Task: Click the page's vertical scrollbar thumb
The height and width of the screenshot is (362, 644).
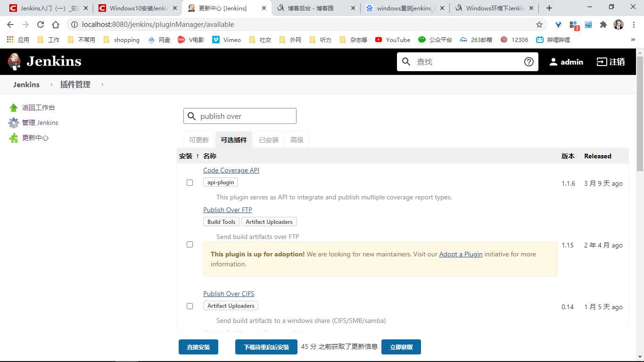Action: tap(640, 113)
